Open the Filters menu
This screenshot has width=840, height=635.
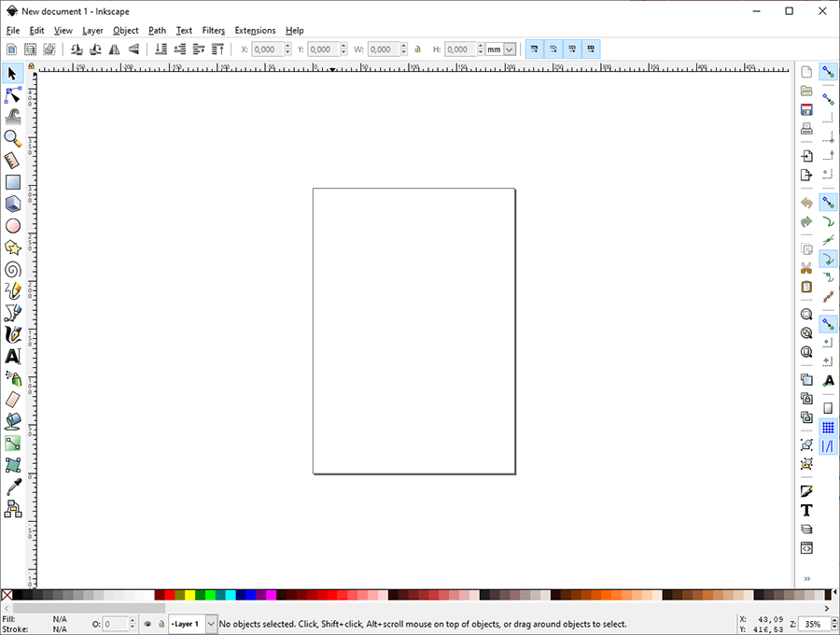pyautogui.click(x=213, y=31)
